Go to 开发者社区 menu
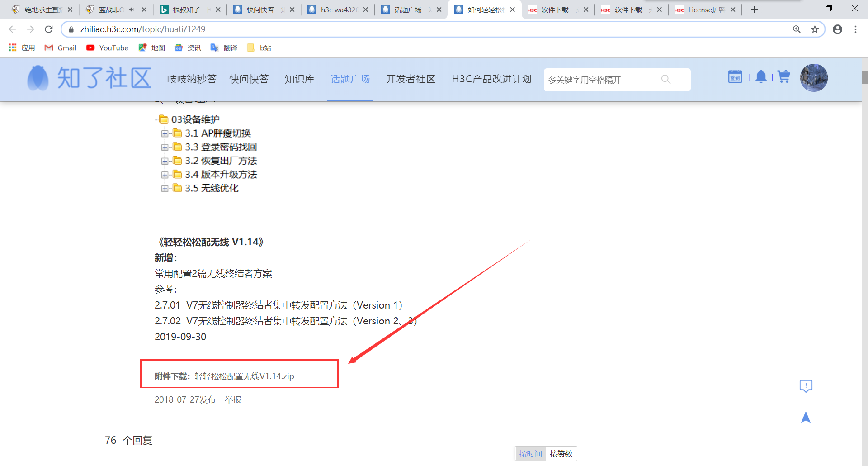The height and width of the screenshot is (466, 868). click(410, 79)
